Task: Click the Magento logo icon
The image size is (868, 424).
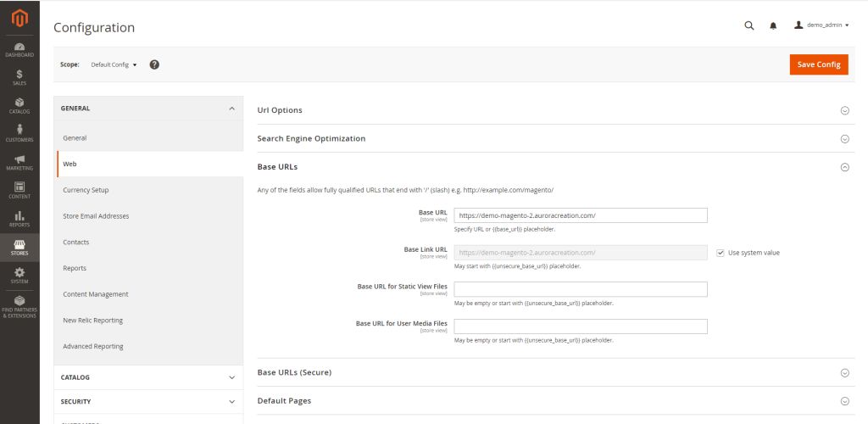Action: pyautogui.click(x=19, y=19)
